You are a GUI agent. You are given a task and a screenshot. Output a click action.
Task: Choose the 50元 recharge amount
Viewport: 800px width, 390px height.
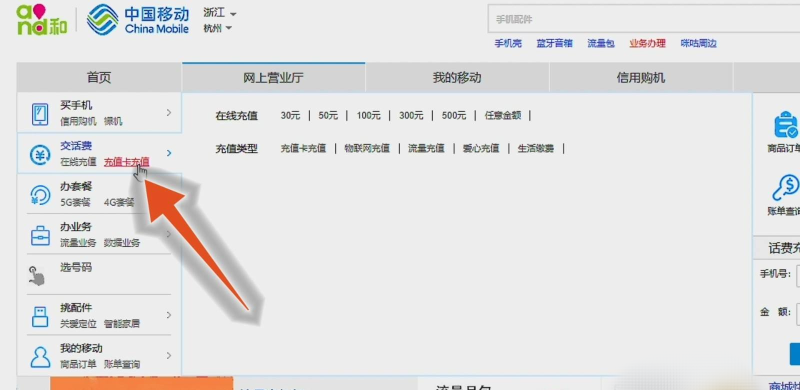click(328, 115)
